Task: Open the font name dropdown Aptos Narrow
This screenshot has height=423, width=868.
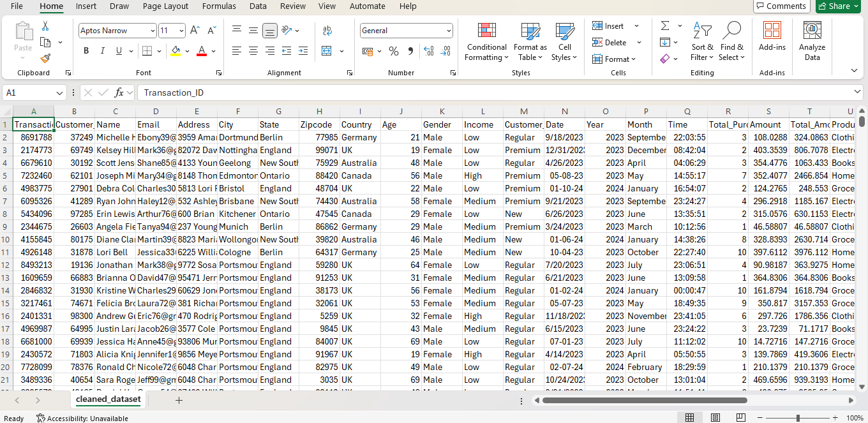Action: click(x=152, y=31)
